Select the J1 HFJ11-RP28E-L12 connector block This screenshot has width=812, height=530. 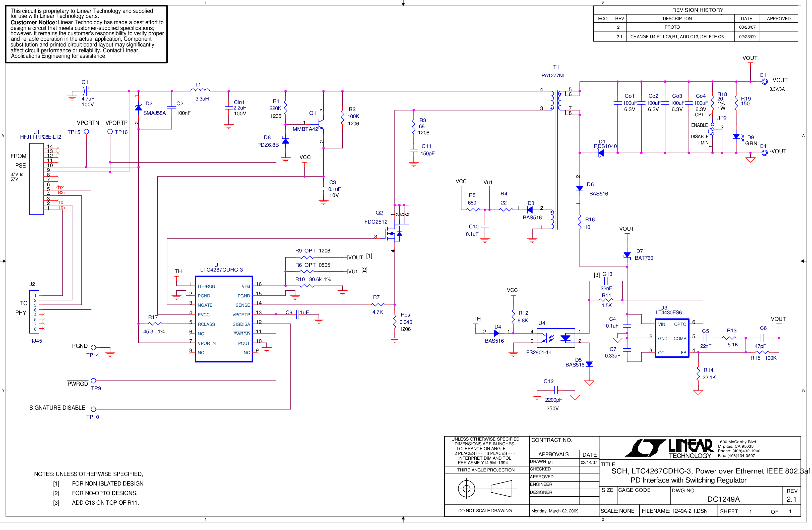36,179
